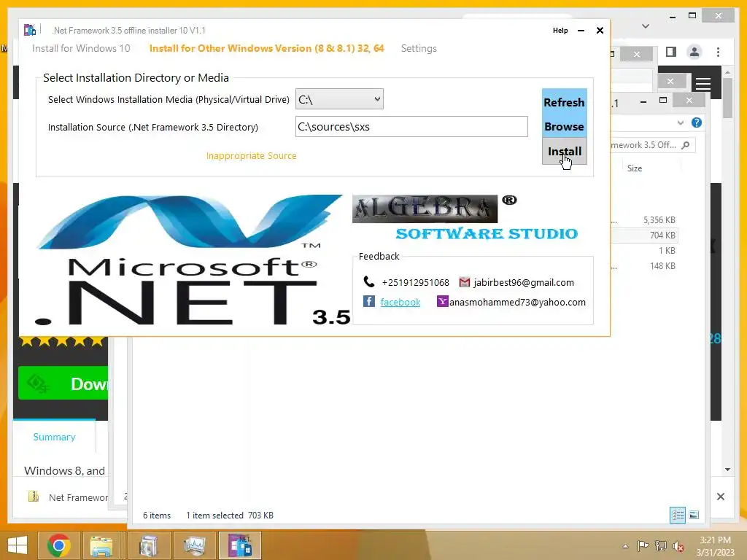
Task: Switch Explorer to large icons view
Action: coord(694,515)
